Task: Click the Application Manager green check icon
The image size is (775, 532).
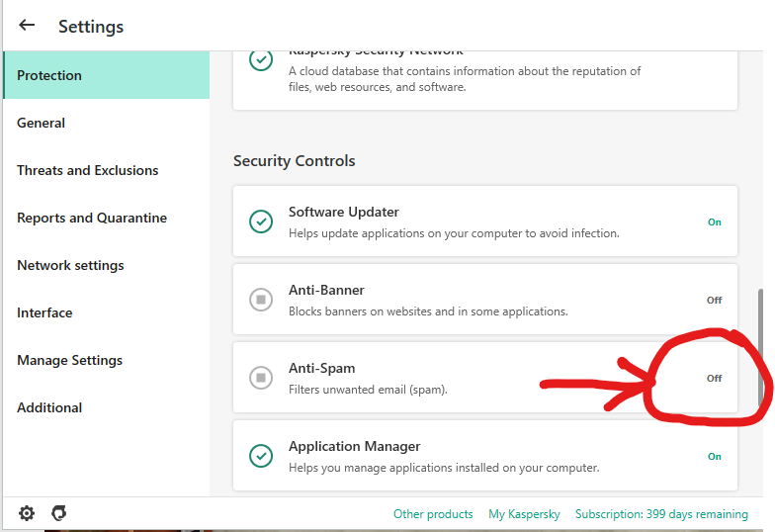Action: point(261,456)
